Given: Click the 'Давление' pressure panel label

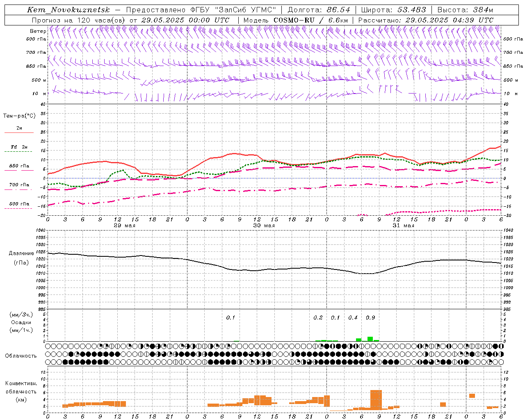Looking at the screenshot, I should 21,253.
